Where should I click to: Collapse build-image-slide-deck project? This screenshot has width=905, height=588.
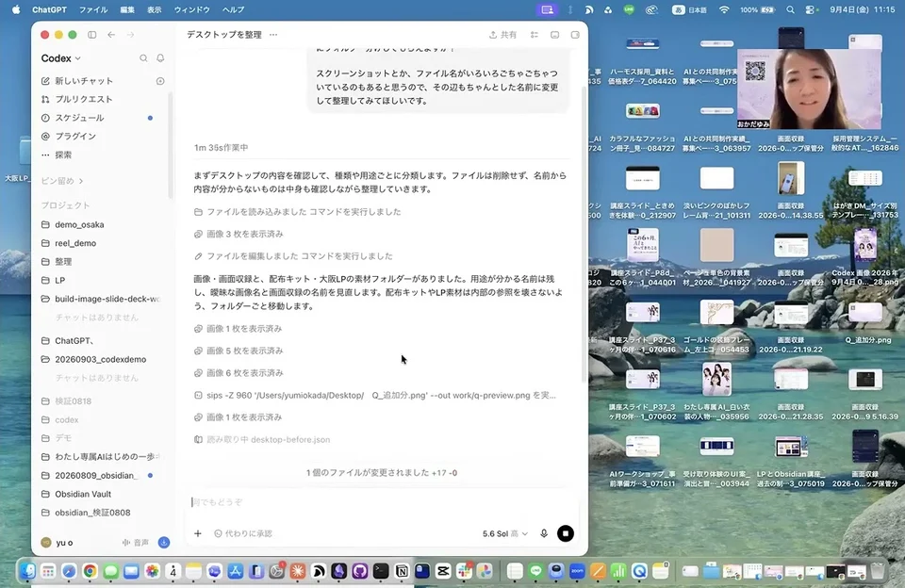[107, 299]
